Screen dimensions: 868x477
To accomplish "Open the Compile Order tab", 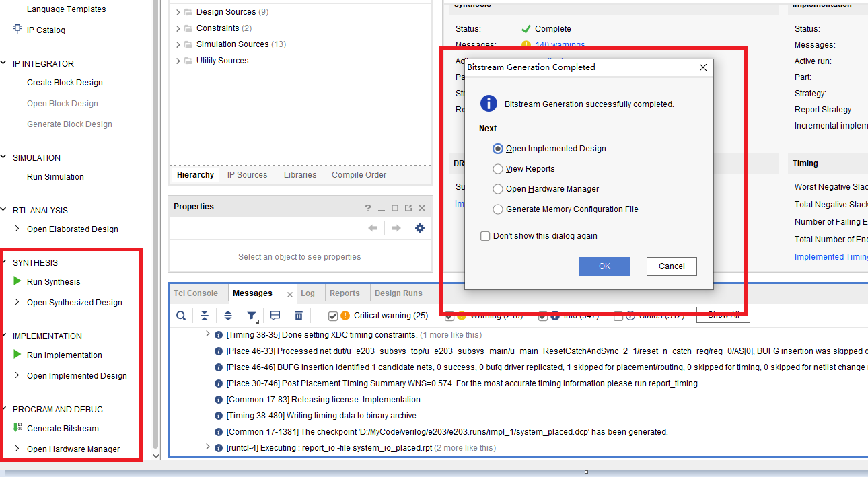I will [359, 175].
